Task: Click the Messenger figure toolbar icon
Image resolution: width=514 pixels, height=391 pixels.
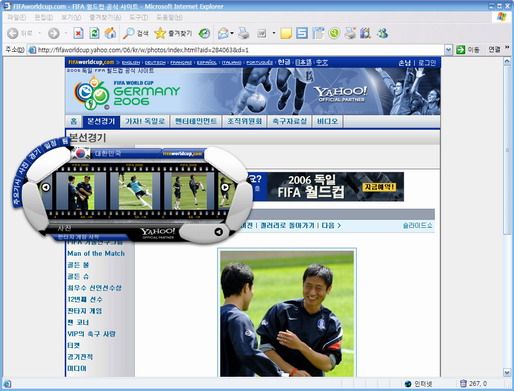Action: 383,33
